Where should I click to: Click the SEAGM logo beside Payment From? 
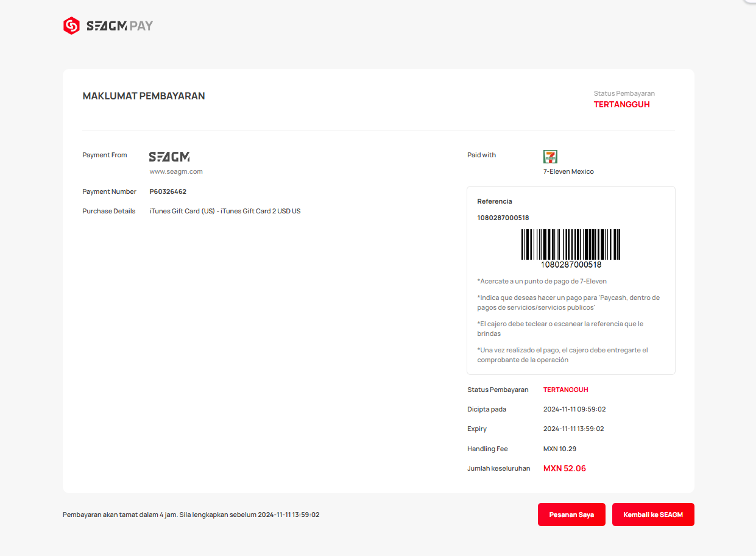[169, 157]
